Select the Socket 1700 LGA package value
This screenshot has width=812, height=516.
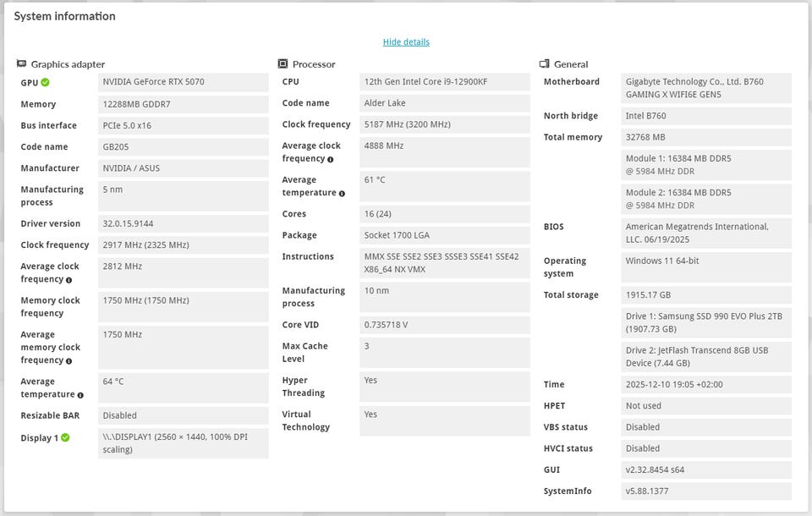445,235
